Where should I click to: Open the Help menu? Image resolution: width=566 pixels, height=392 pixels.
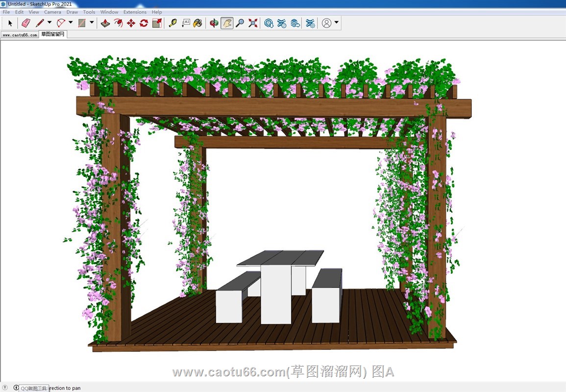[x=157, y=12]
